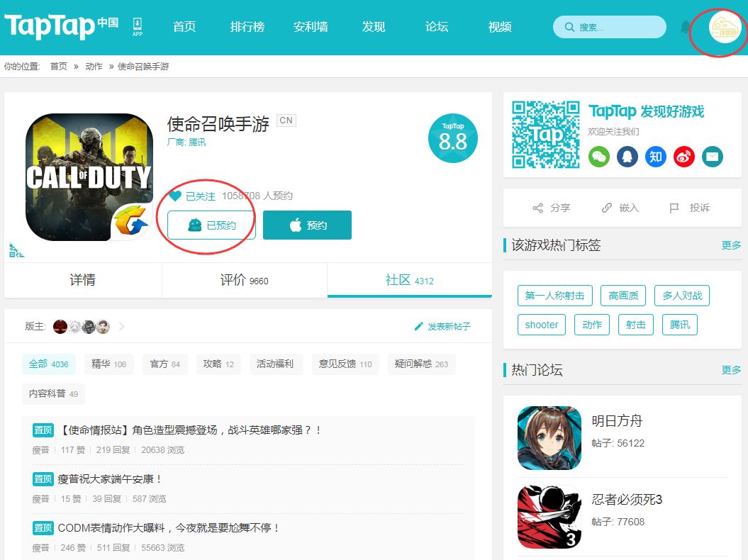Open 论坛 in top navigation
Screen dimensions: 748x560
[437, 27]
